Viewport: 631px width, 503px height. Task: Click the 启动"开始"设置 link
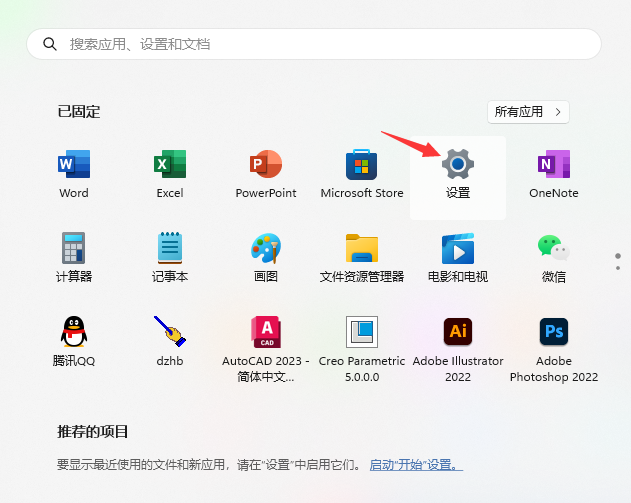416,465
